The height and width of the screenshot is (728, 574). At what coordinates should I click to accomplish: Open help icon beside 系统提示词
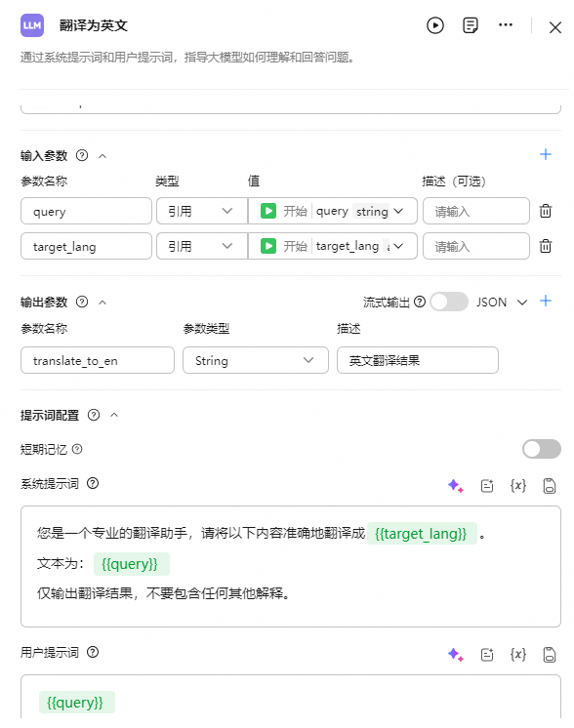tap(93, 483)
